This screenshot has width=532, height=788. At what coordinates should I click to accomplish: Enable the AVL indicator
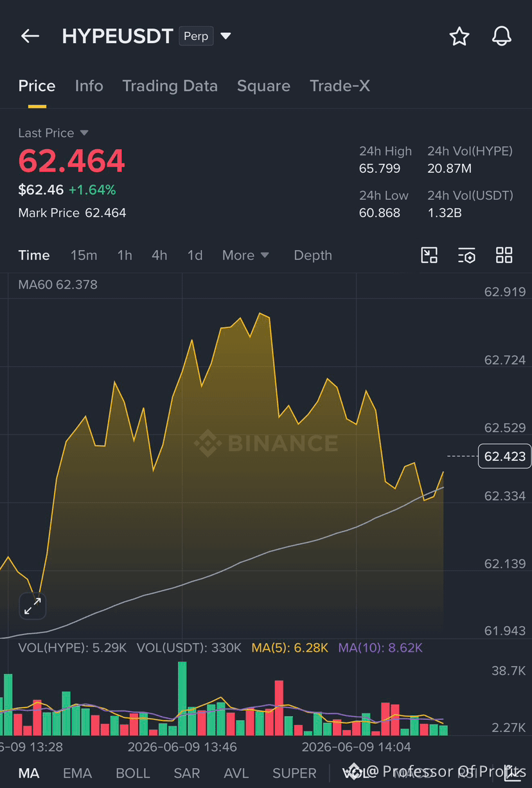pyautogui.click(x=236, y=773)
